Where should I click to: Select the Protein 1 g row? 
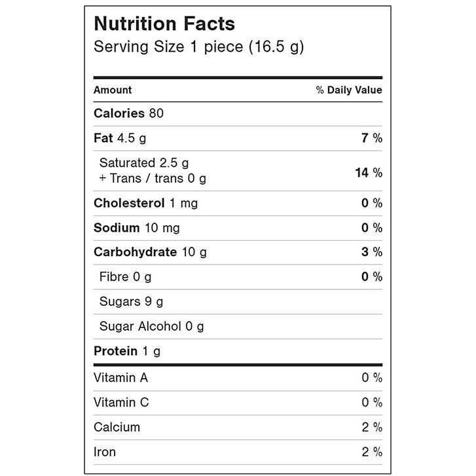pyautogui.click(x=238, y=351)
